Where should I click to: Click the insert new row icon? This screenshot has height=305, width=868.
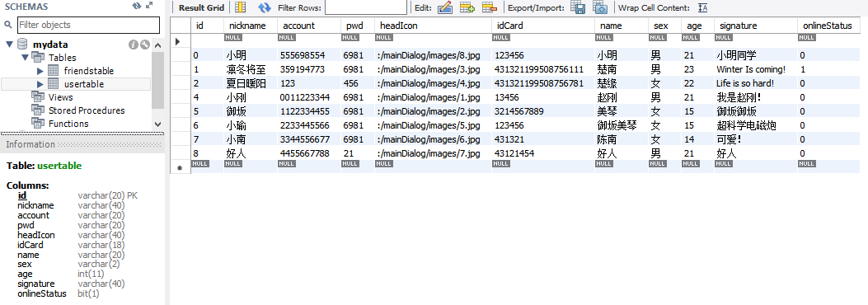467,7
